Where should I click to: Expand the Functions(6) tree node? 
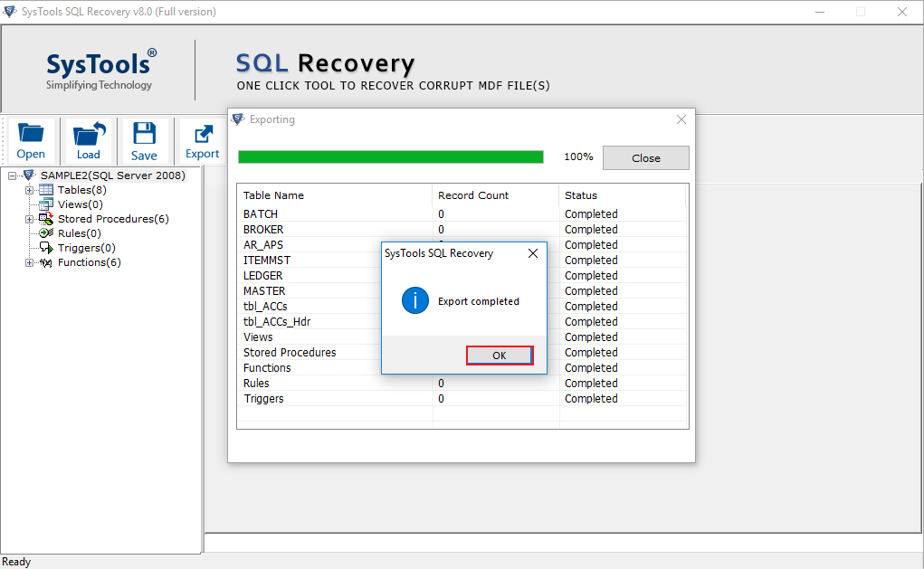29,262
